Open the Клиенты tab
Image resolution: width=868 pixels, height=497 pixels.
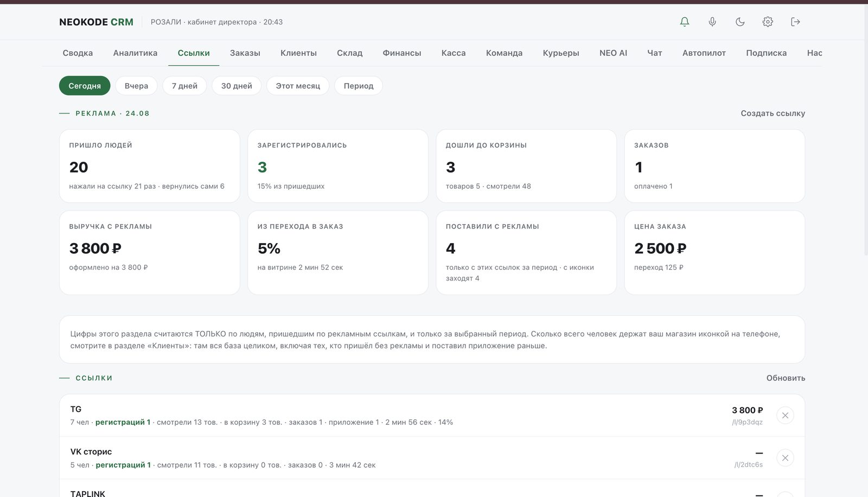298,53
